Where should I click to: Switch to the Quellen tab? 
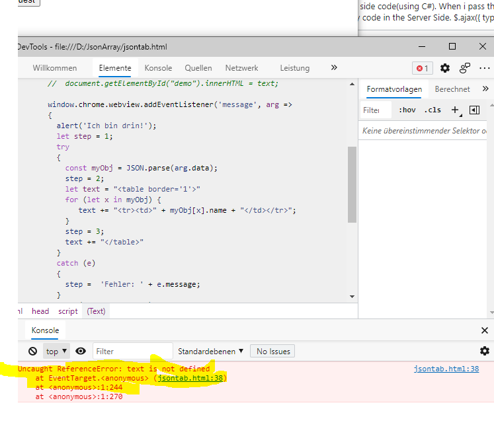198,68
